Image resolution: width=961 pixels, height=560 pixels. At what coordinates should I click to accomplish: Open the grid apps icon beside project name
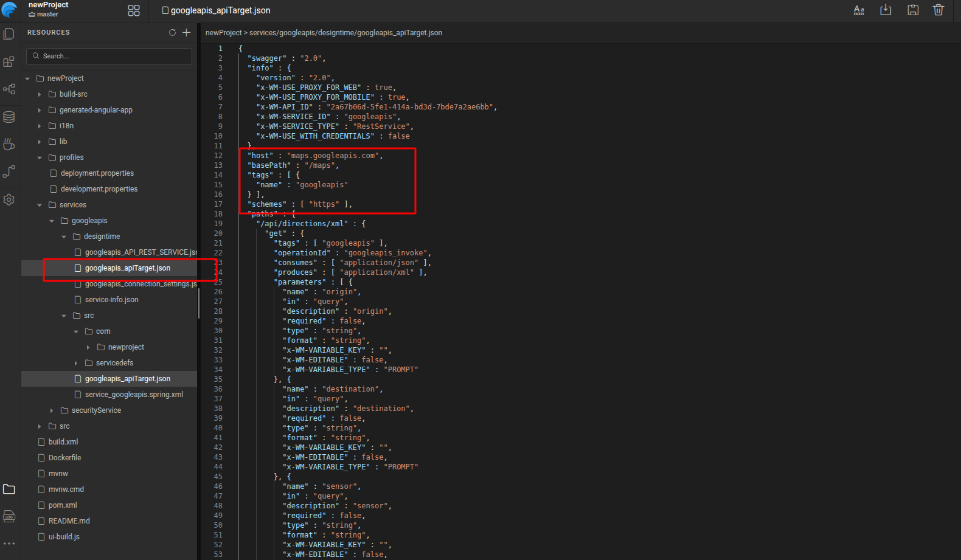pos(134,10)
